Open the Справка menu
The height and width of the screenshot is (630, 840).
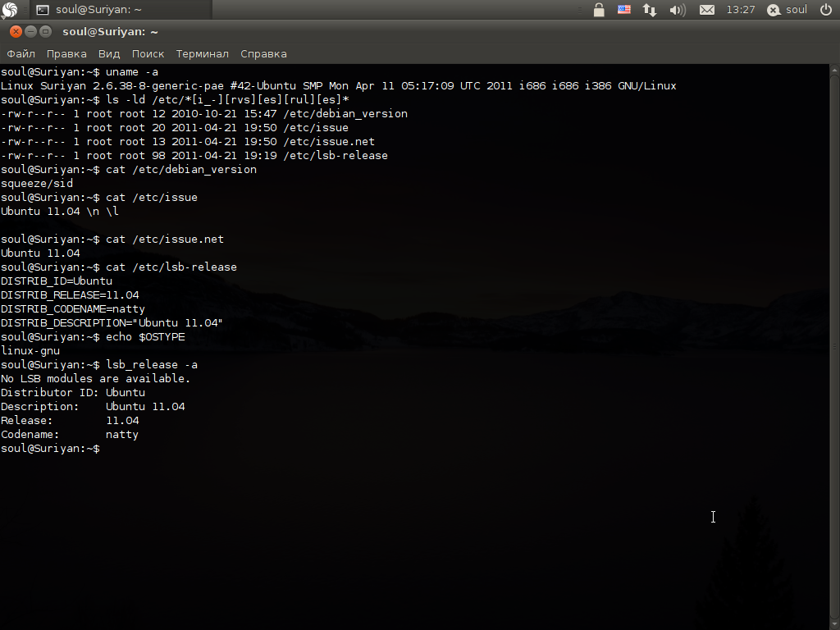263,53
